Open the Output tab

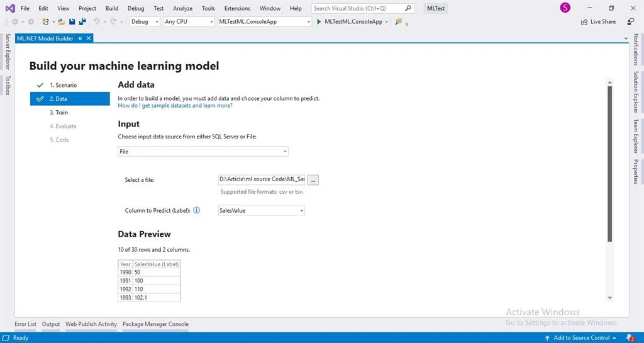(x=51, y=324)
